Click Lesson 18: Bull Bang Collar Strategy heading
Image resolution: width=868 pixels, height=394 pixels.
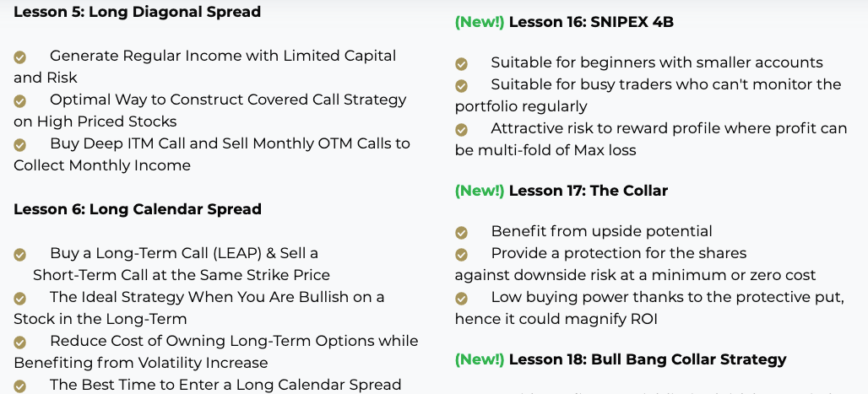[x=648, y=359]
